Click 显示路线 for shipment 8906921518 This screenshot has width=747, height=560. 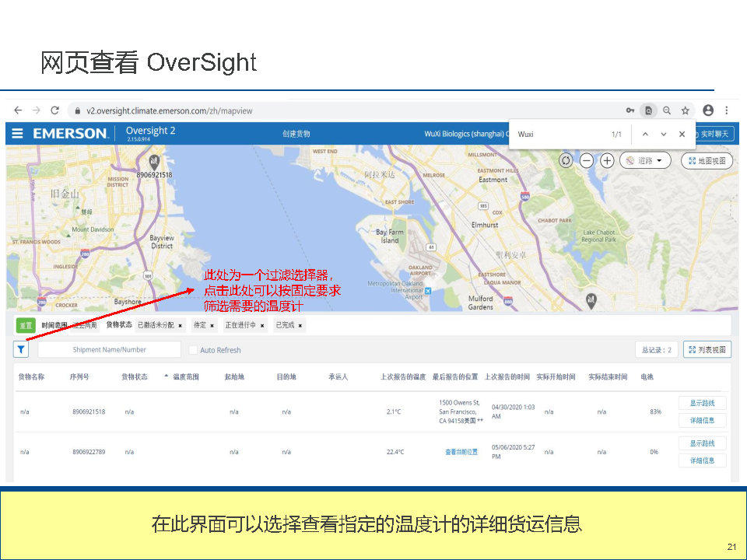702,403
